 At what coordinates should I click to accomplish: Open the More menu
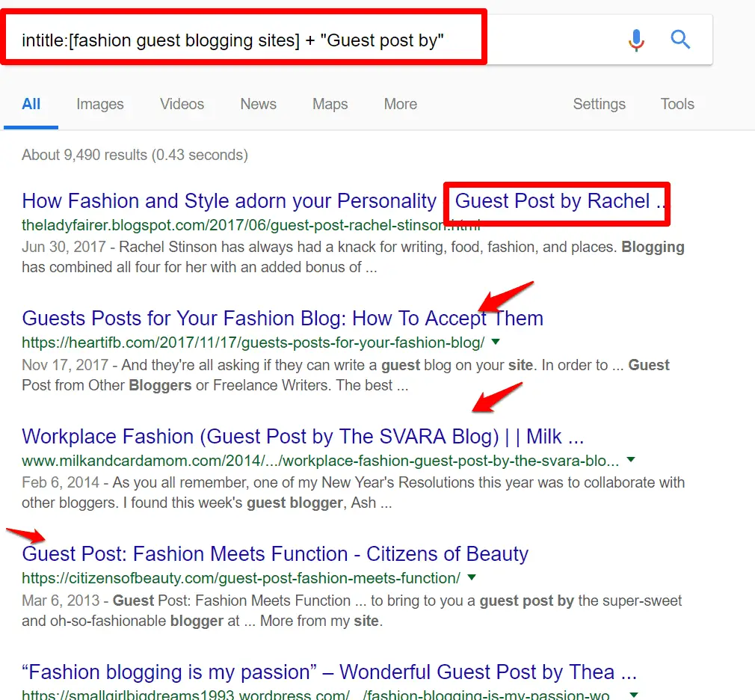[x=401, y=104]
